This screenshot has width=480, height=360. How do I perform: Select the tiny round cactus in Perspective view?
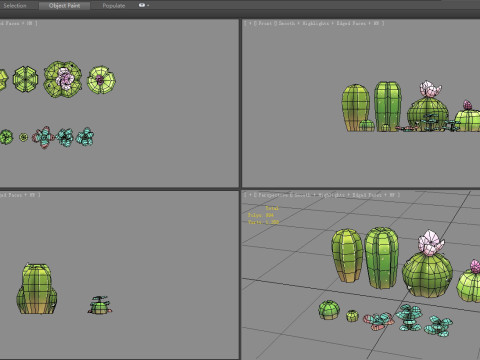click(352, 315)
